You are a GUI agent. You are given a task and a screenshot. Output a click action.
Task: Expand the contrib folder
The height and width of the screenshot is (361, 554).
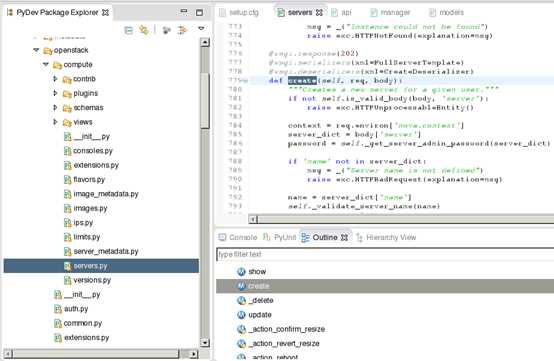[55, 79]
